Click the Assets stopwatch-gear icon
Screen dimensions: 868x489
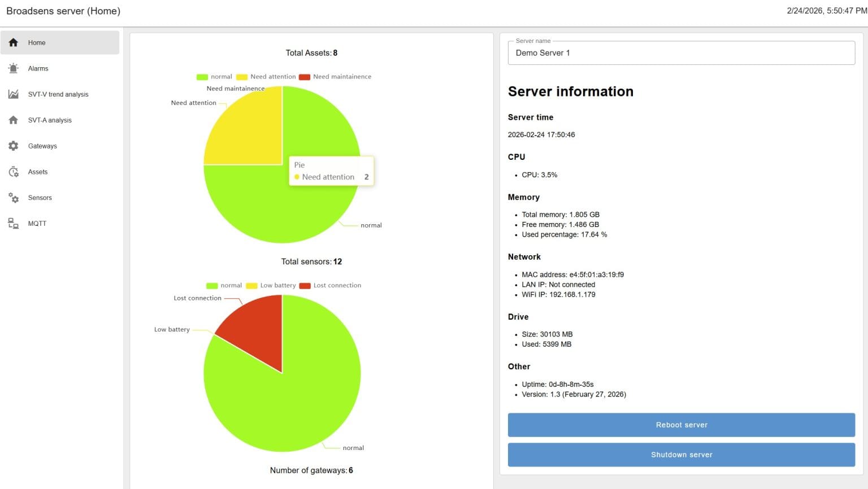click(x=14, y=172)
